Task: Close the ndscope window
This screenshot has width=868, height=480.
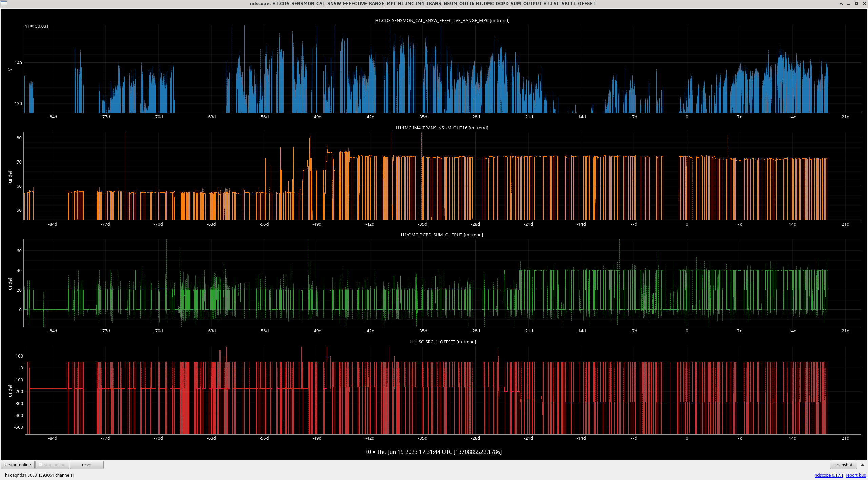Action: pyautogui.click(x=864, y=4)
